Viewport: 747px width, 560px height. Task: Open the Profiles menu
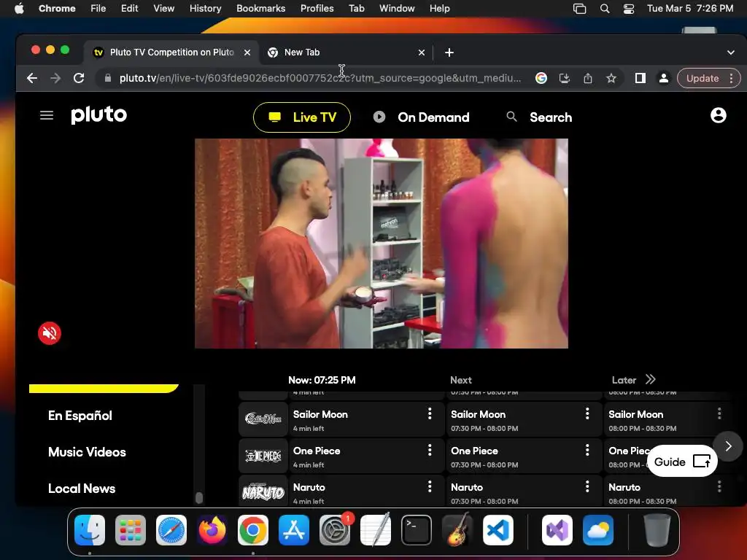coord(317,8)
